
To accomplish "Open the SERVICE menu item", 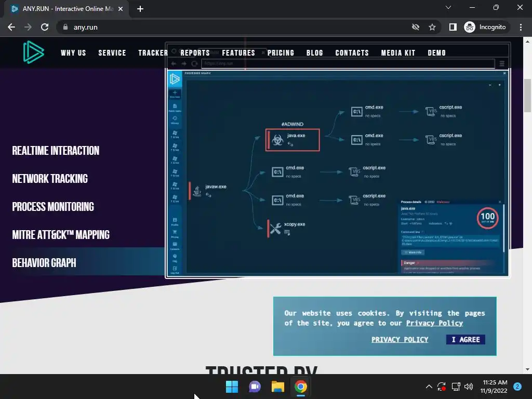I will (112, 53).
